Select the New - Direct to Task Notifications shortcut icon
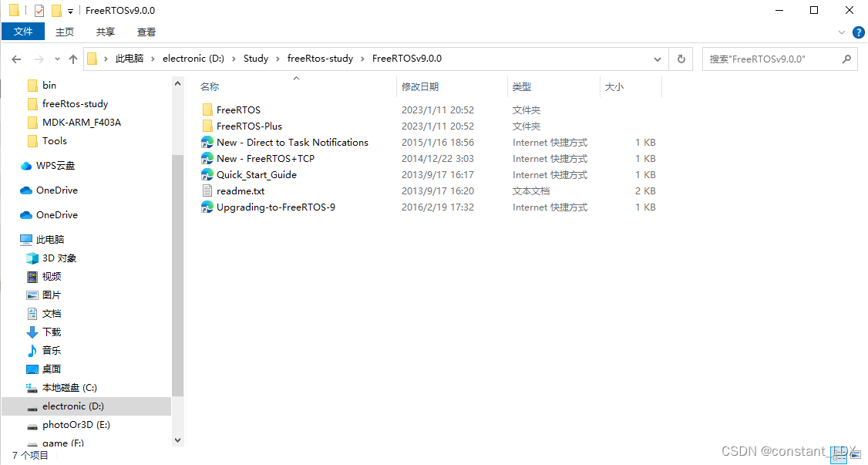 [207, 142]
